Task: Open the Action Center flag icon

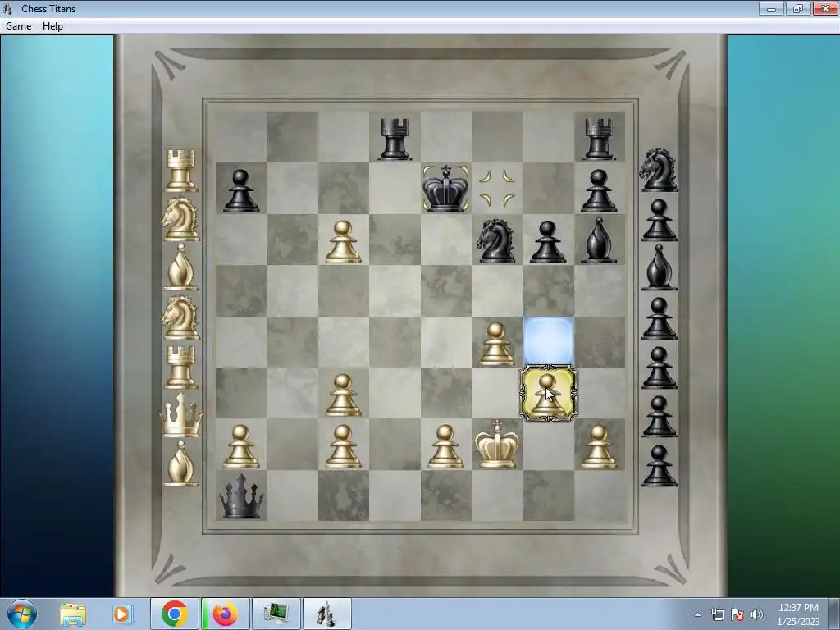Action: point(737,614)
